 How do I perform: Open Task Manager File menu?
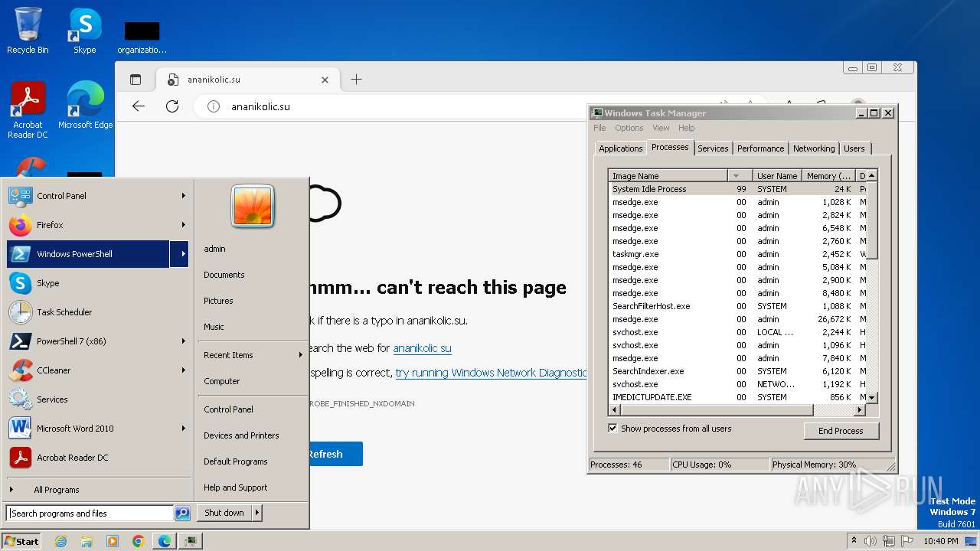(599, 128)
